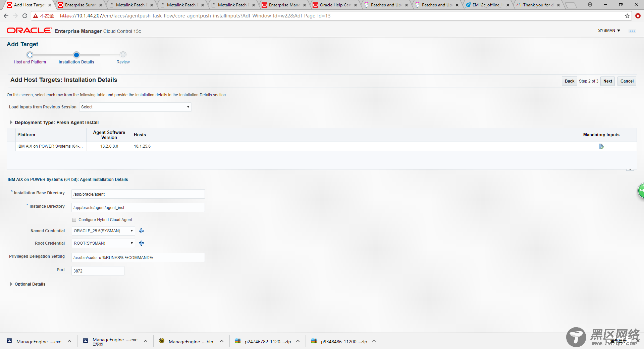Reload the page with refresh icon
This screenshot has height=349, width=644.
pyautogui.click(x=25, y=16)
